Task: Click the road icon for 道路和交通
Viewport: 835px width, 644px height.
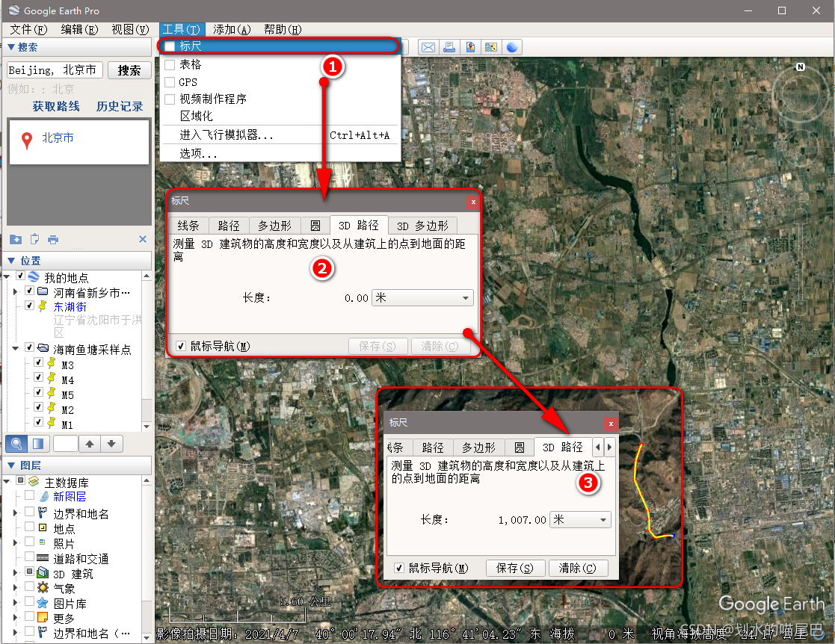Action: point(43,558)
